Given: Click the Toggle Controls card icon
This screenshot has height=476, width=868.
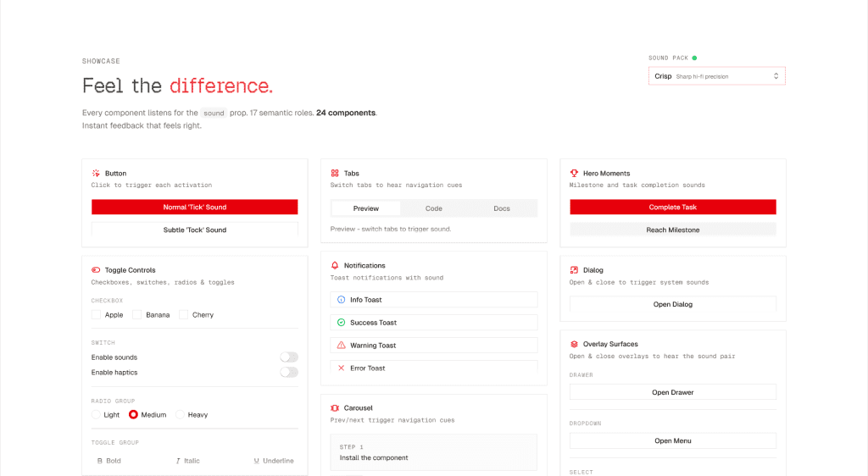Looking at the screenshot, I should pos(96,270).
